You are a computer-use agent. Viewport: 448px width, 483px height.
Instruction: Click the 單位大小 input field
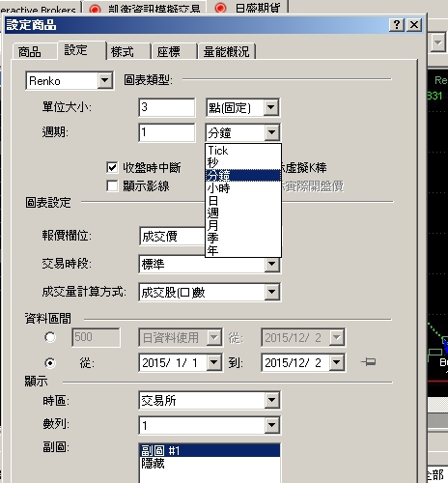pos(167,107)
